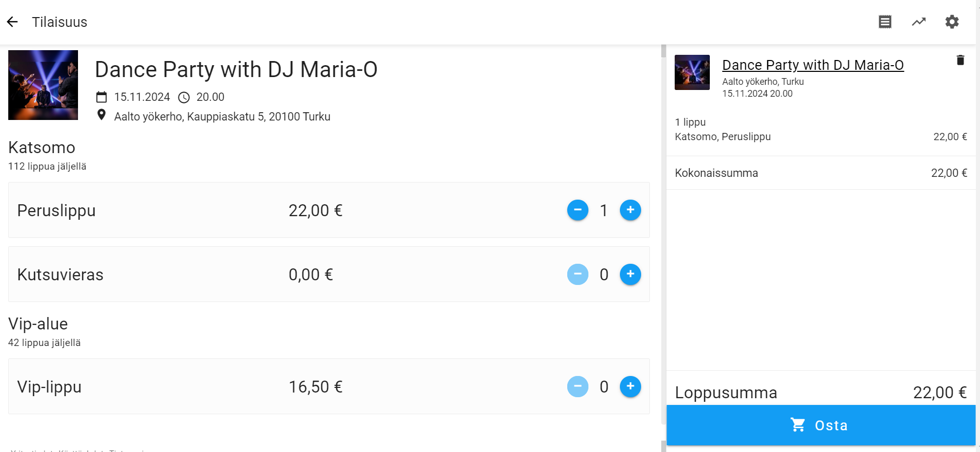Add one Vip-lippu ticket
This screenshot has width=980, height=452.
coord(630,386)
